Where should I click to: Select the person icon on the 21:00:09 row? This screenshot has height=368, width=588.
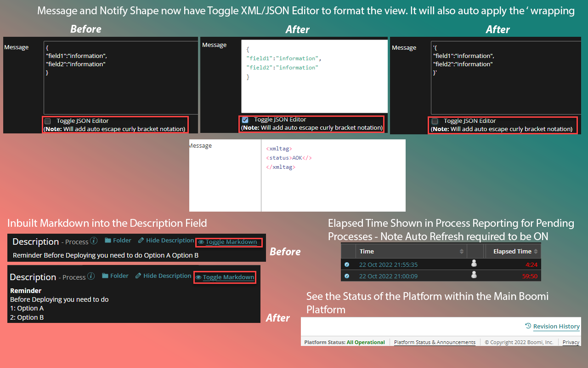pos(474,276)
